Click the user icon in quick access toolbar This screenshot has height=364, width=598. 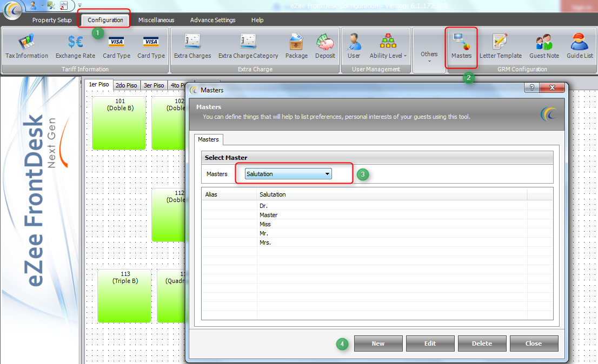[x=34, y=5]
